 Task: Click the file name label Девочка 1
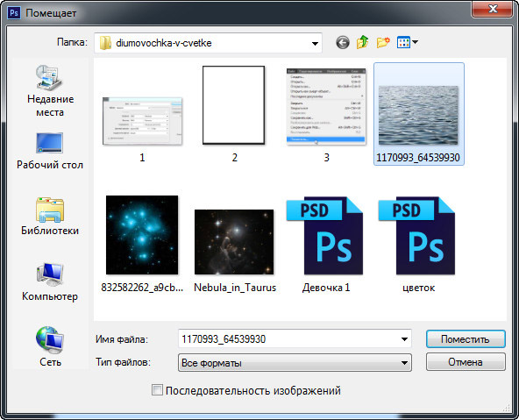[326, 288]
